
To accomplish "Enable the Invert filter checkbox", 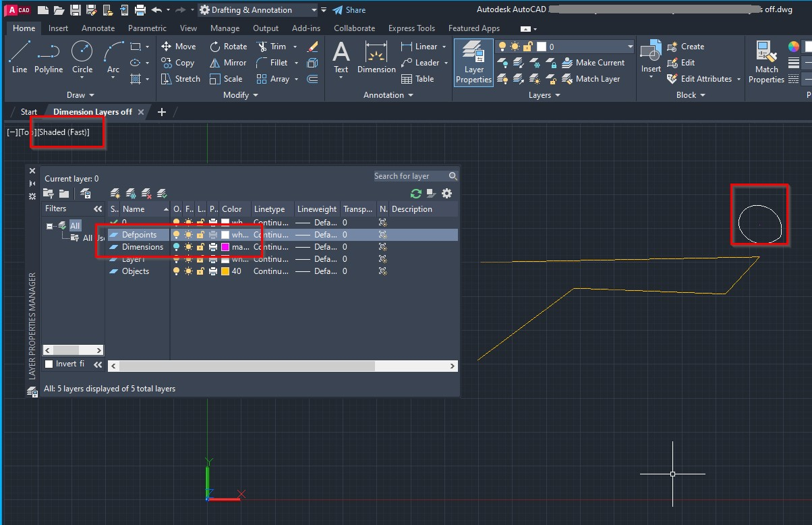I will (49, 364).
